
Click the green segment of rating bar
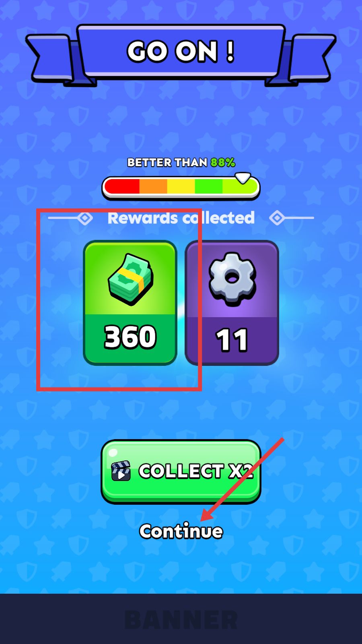(x=209, y=187)
